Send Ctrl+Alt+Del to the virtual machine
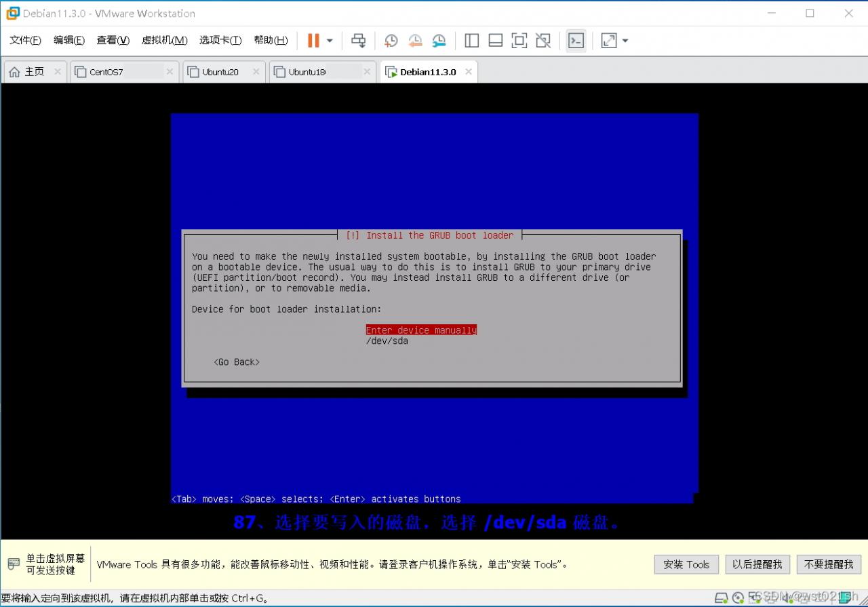Viewport: 868px width, 607px height. point(358,41)
